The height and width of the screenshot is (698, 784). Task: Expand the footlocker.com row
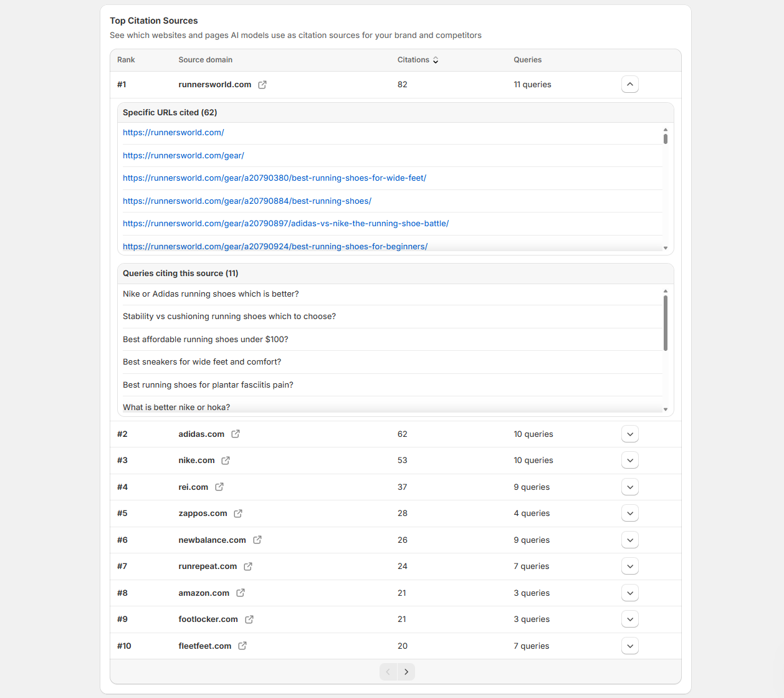630,619
